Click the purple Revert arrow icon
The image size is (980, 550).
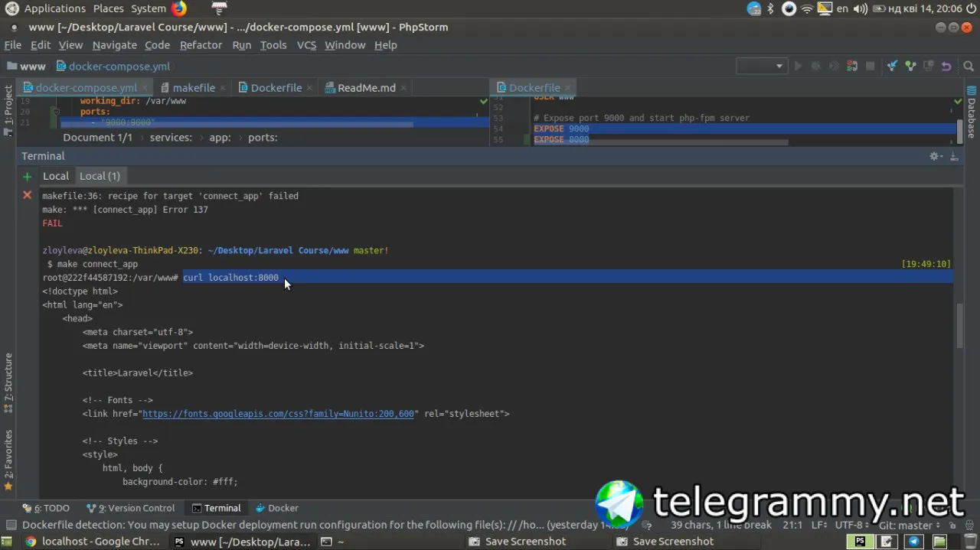point(946,67)
